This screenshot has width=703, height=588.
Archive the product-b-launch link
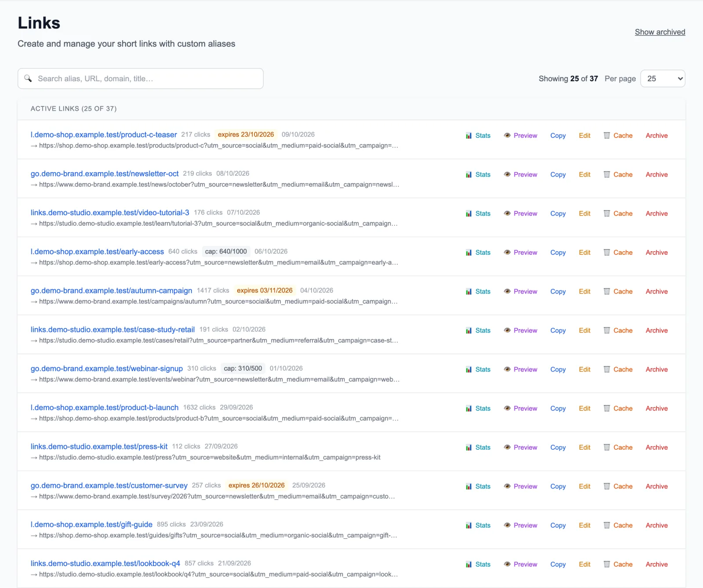point(656,409)
